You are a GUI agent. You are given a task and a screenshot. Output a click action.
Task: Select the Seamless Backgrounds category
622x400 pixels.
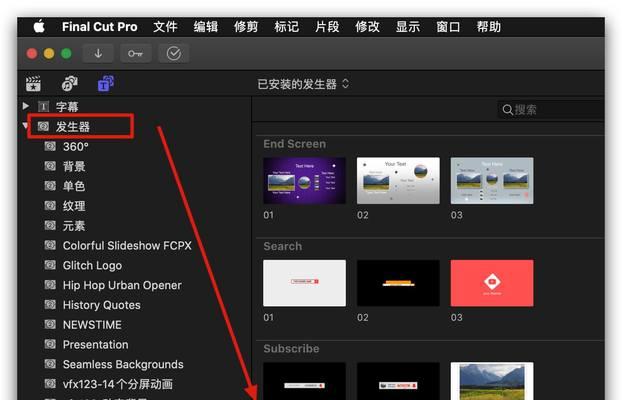(134, 364)
